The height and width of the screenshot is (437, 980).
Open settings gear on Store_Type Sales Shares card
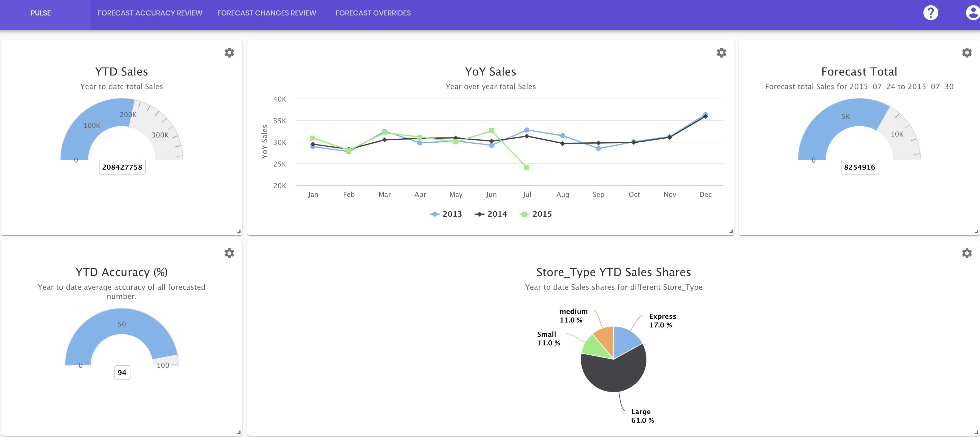(x=967, y=253)
